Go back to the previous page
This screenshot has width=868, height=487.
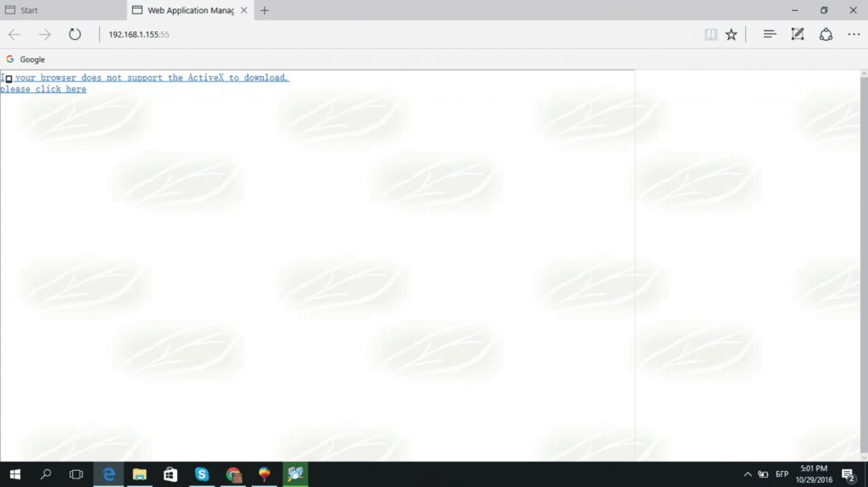click(14, 35)
